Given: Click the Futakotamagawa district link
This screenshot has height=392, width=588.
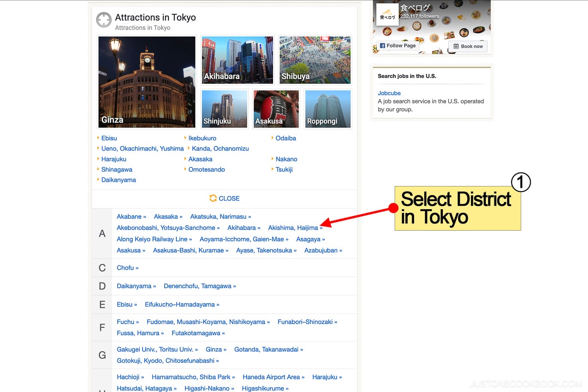Looking at the screenshot, I should [x=196, y=333].
